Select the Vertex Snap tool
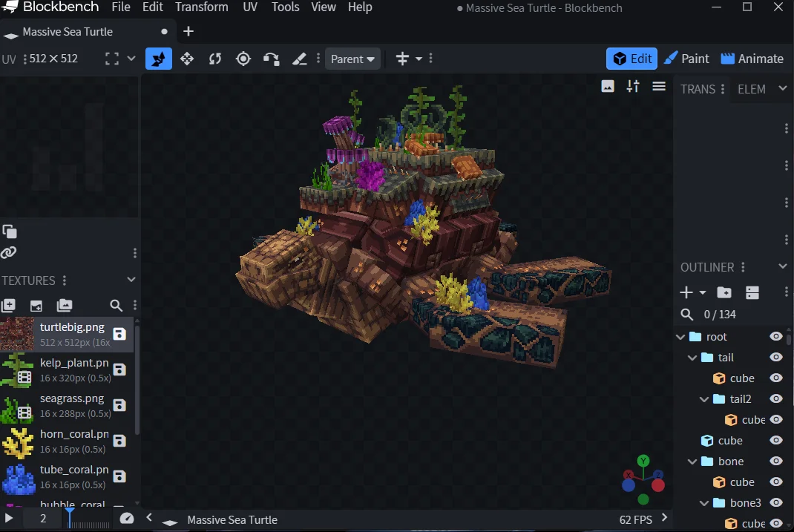This screenshot has height=532, width=794. (272, 59)
